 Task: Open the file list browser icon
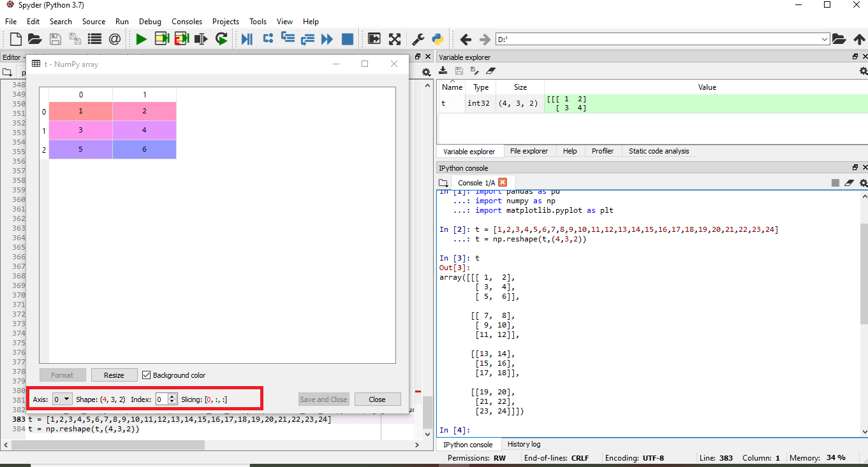coord(95,40)
